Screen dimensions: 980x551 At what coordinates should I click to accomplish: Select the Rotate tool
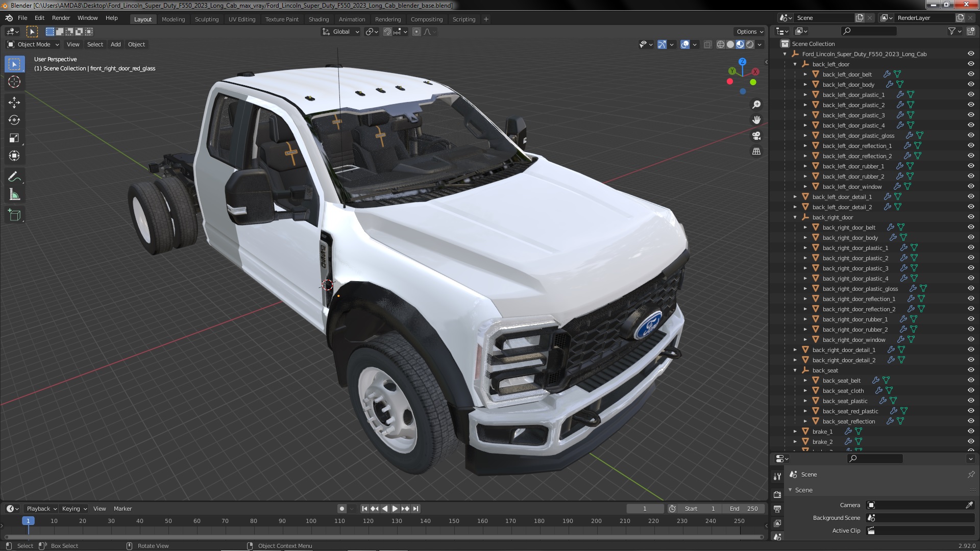pos(14,120)
